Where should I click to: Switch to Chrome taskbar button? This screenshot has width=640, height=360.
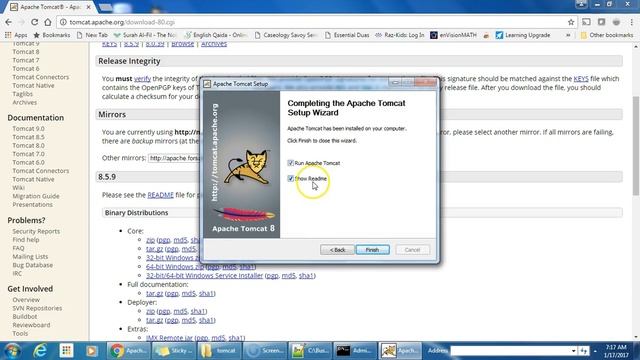coord(128,351)
